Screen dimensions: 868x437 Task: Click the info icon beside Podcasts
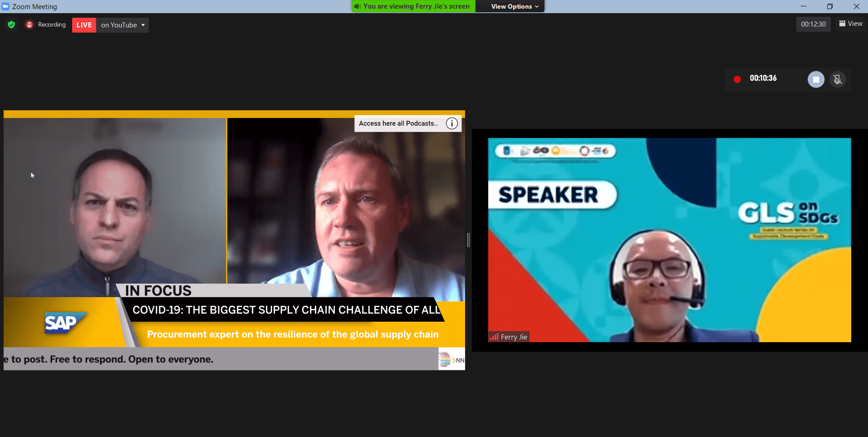tap(451, 123)
